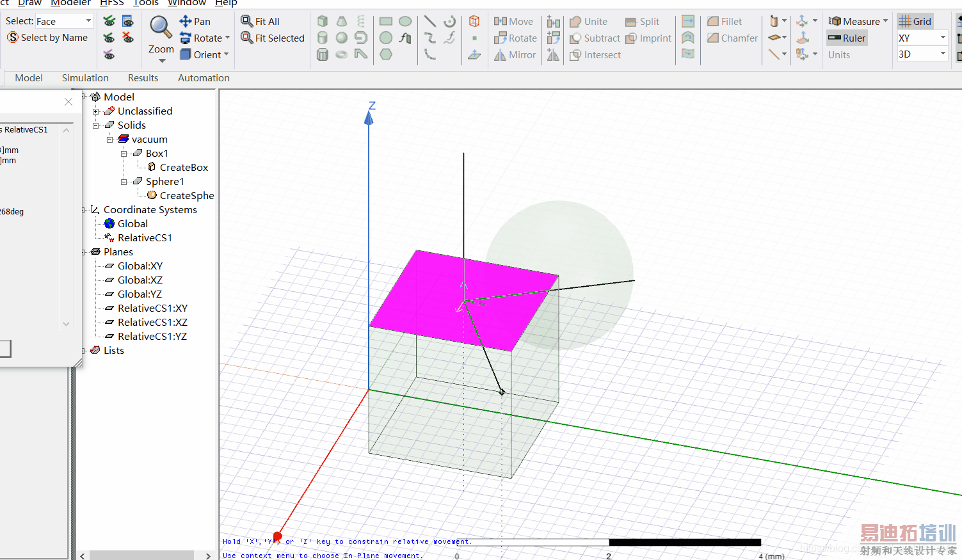The height and width of the screenshot is (560, 962).
Task: Open the equation-based surface tool
Action: (405, 38)
